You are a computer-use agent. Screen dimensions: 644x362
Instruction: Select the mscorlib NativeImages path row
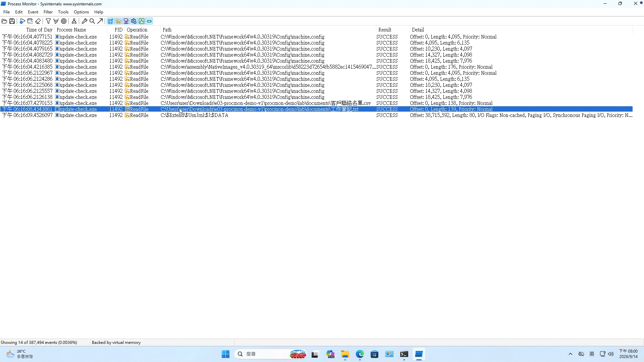(x=316, y=67)
